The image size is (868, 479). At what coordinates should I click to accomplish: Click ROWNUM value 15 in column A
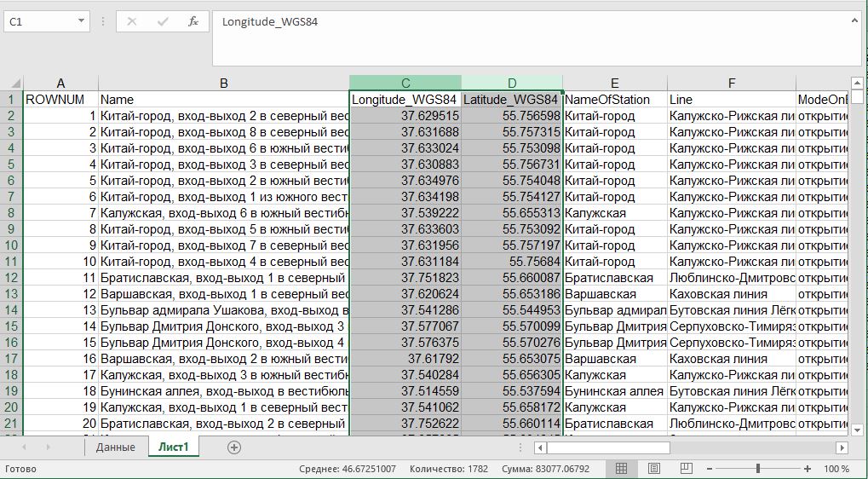(60, 343)
